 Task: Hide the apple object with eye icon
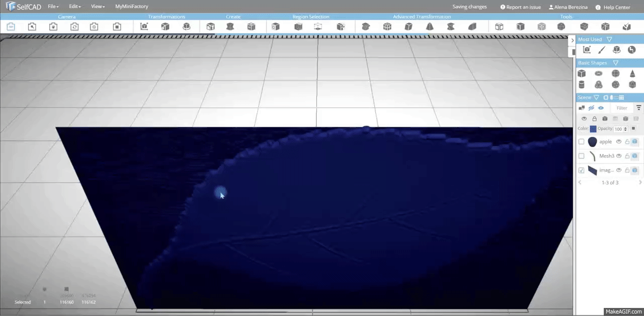pos(619,142)
